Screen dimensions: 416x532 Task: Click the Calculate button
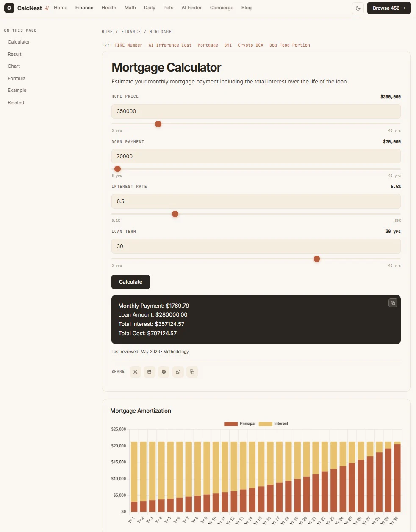point(130,282)
